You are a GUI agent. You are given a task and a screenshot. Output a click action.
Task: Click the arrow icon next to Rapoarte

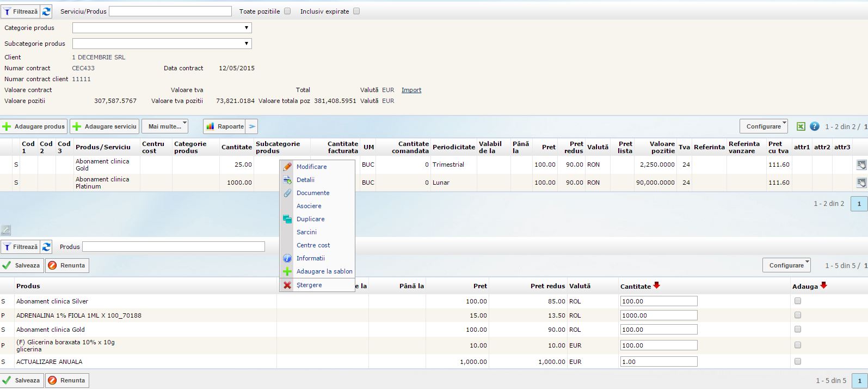[252, 126]
